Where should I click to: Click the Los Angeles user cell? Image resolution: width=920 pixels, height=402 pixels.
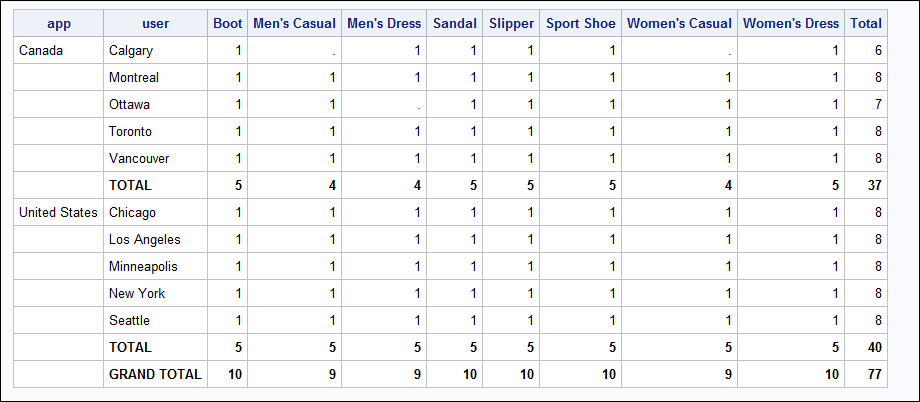coord(143,240)
